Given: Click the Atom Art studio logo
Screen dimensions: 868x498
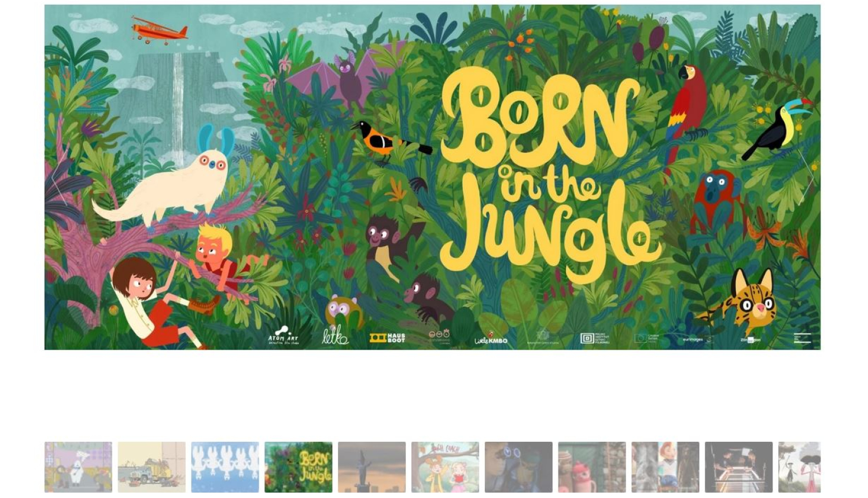Looking at the screenshot, I should coord(284,335).
